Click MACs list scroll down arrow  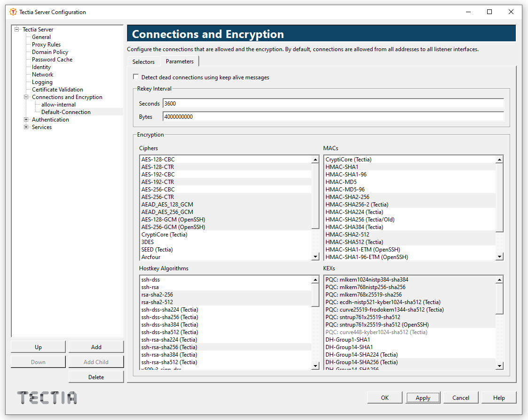click(500, 257)
